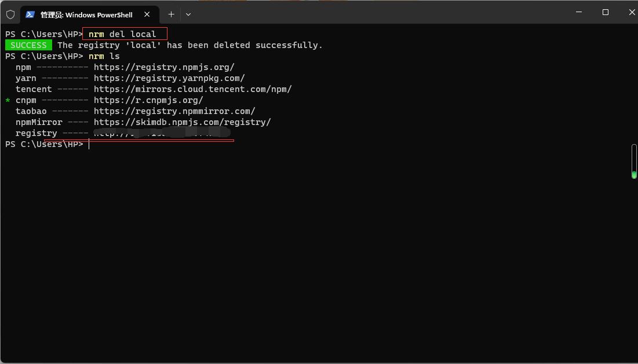Open the mirrors.cloud.tencent.com/npm URL
This screenshot has width=638, height=364.
(x=193, y=89)
